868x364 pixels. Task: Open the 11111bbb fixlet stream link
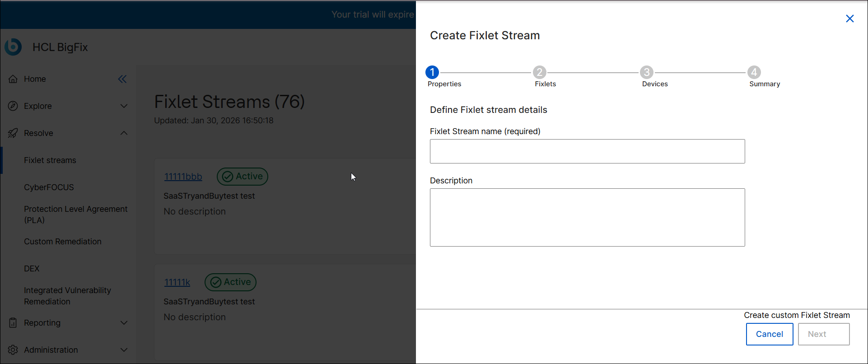click(183, 177)
